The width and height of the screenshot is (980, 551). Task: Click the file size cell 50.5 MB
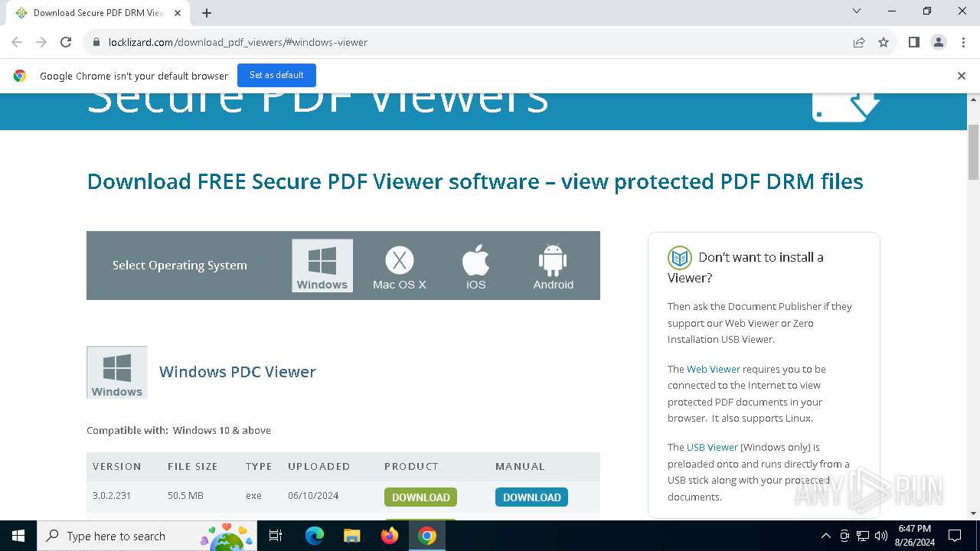(x=185, y=496)
